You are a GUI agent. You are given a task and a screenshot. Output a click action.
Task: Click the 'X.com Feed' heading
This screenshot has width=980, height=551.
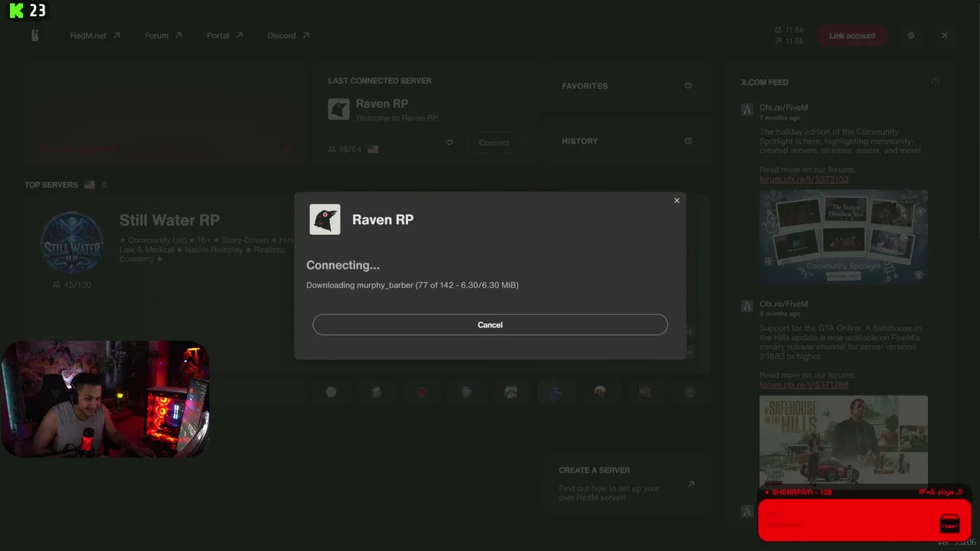764,82
